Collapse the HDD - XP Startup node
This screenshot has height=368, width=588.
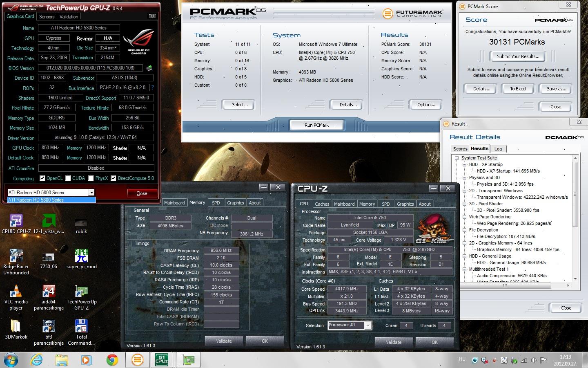tap(464, 164)
